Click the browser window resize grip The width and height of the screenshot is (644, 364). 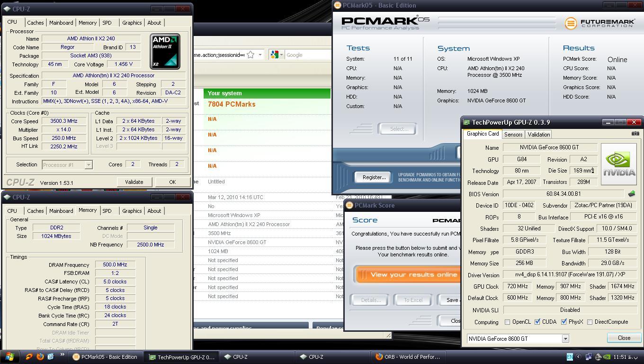[x=389, y=336]
